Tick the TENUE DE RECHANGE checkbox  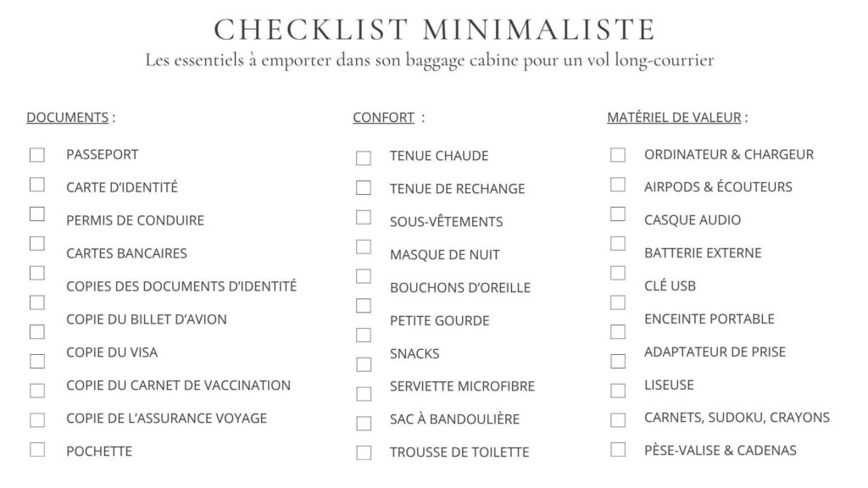tap(364, 187)
